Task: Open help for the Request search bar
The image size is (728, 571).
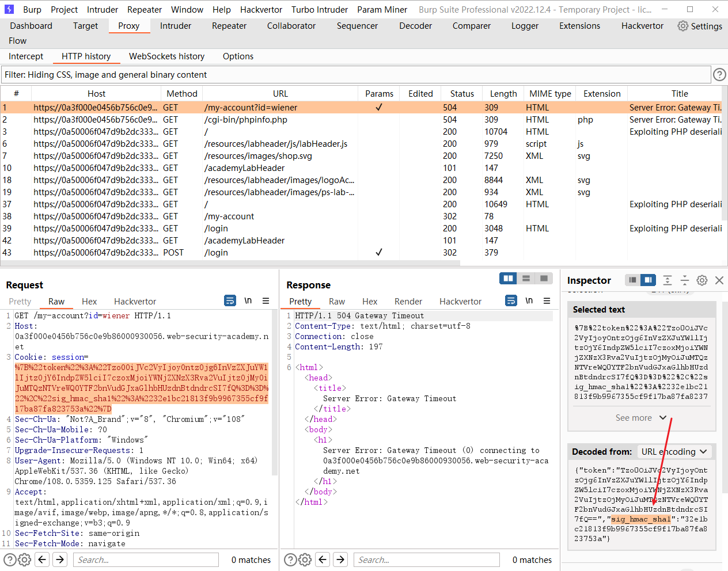Action: pos(10,559)
